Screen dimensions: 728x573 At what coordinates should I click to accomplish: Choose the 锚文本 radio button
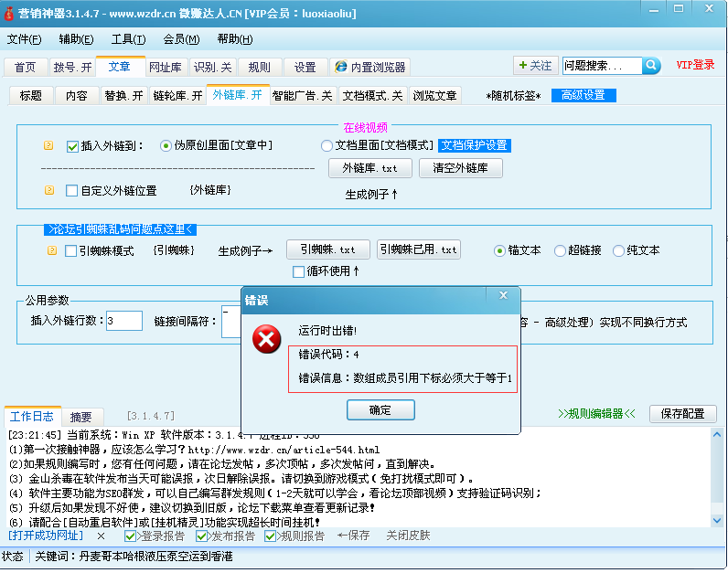click(499, 251)
